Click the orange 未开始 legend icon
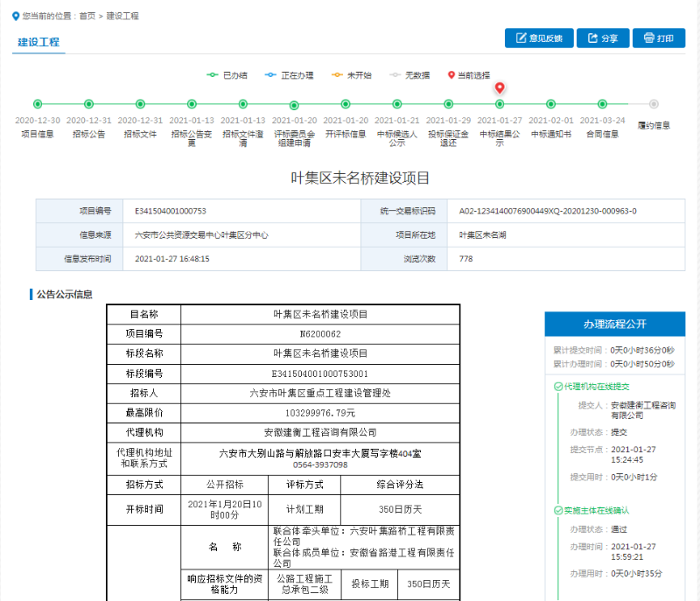This screenshot has height=601, width=700. pos(337,75)
